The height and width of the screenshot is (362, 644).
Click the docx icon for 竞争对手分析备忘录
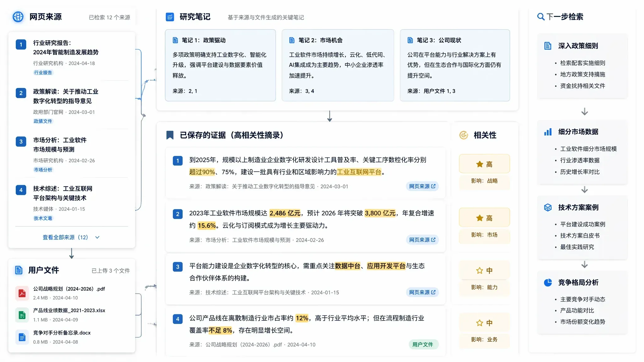coord(22,337)
